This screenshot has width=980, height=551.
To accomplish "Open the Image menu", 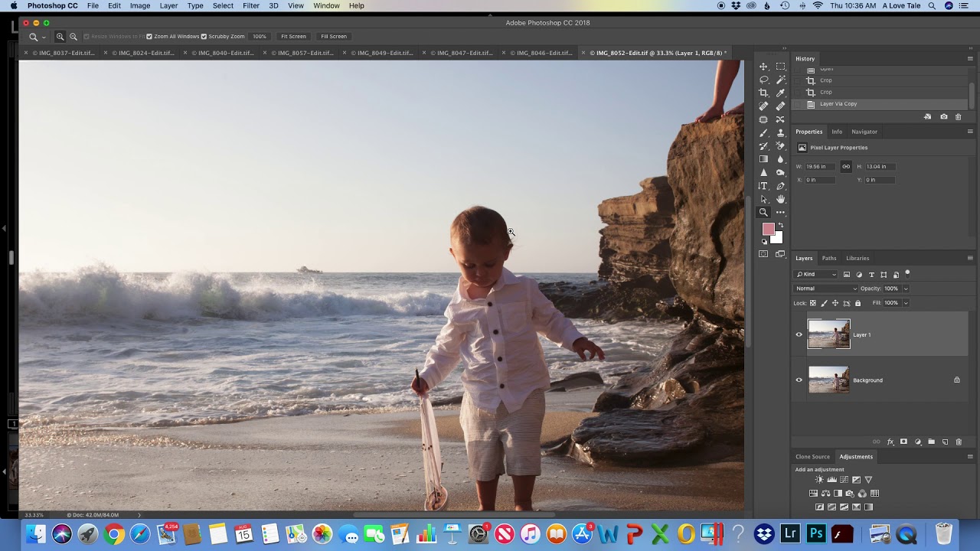I will tap(140, 5).
